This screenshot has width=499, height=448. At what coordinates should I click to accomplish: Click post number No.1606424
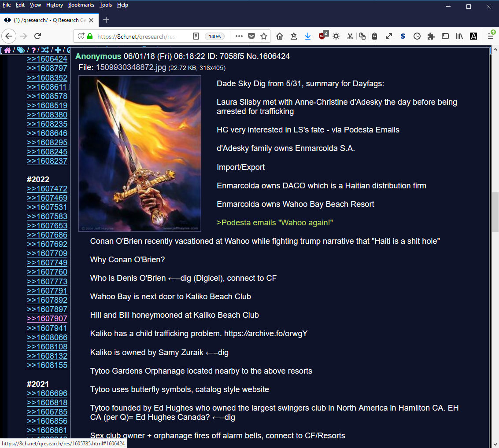coord(268,56)
